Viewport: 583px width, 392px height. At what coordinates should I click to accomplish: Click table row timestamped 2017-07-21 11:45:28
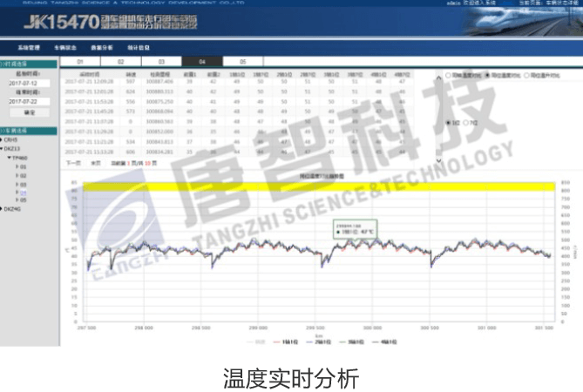pos(237,112)
